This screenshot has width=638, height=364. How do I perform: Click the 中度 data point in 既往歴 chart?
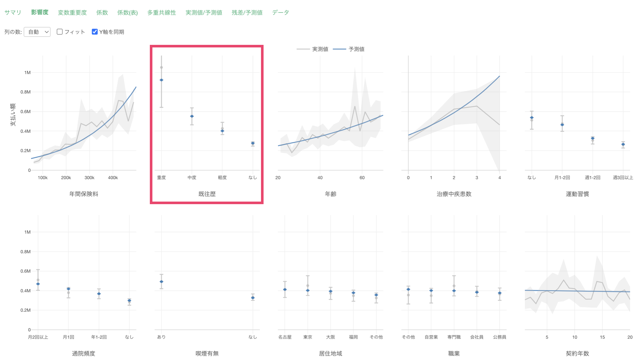pyautogui.click(x=192, y=116)
